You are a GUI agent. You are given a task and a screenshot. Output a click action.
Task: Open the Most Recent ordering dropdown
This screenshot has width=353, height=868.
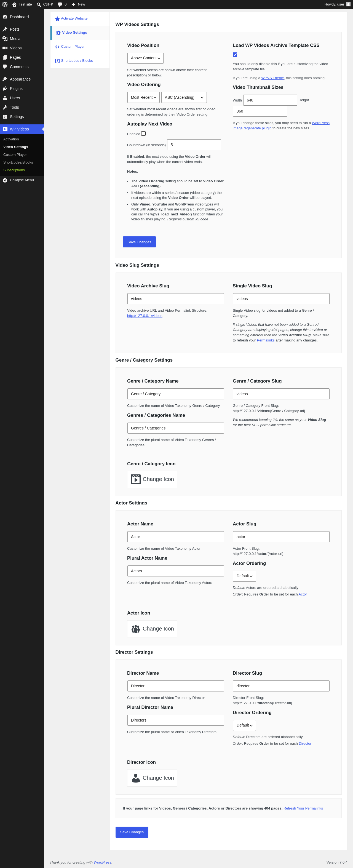pyautogui.click(x=143, y=97)
